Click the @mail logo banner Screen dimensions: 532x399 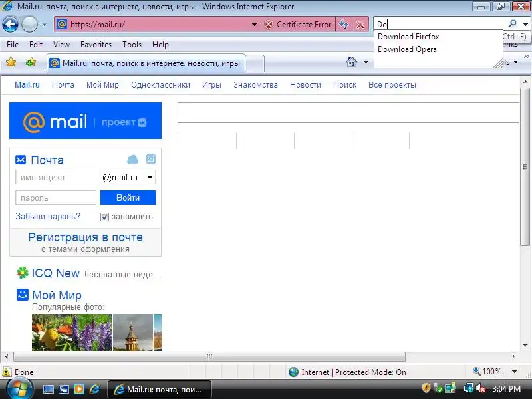click(x=86, y=121)
